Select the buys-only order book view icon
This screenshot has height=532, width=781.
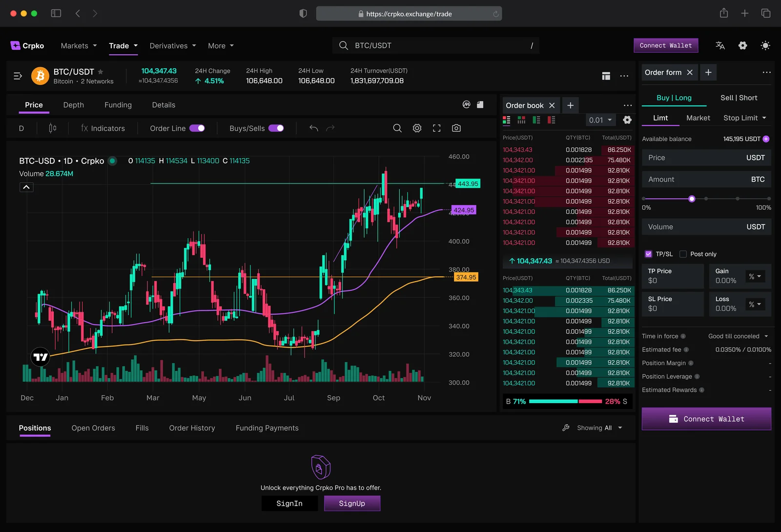pyautogui.click(x=536, y=120)
